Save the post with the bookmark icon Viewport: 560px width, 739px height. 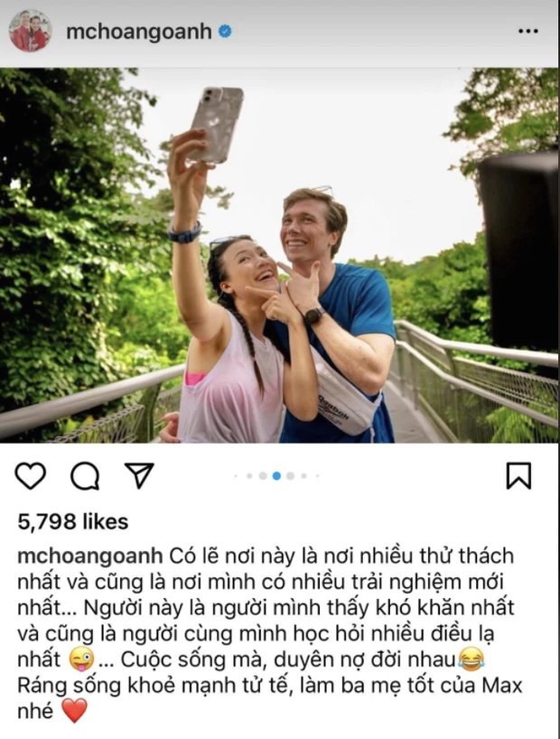tap(518, 475)
